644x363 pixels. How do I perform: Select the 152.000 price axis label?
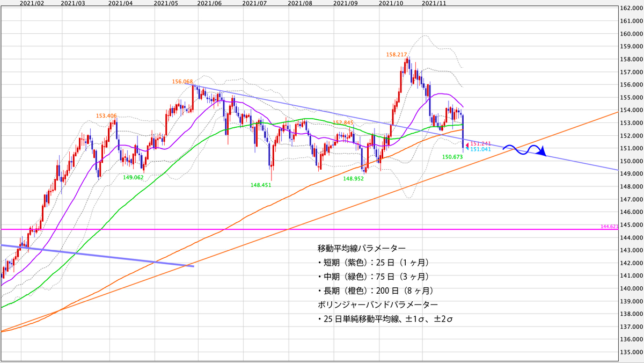631,136
